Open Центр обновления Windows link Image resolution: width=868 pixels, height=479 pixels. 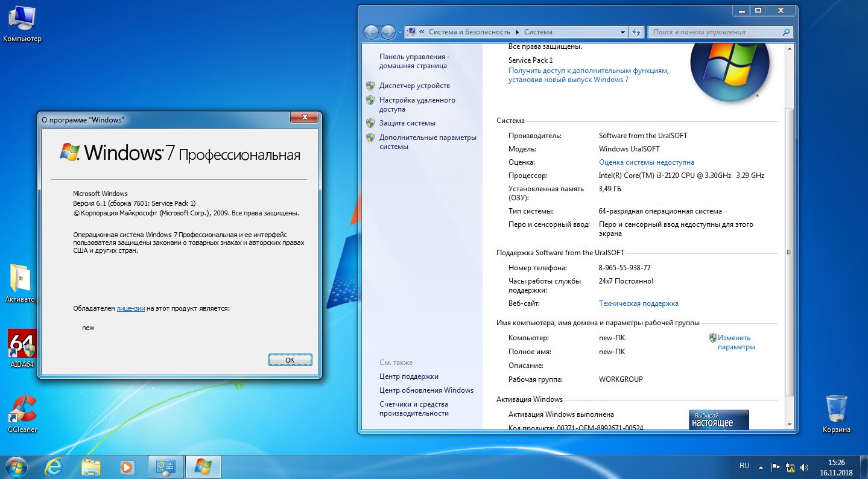pos(426,390)
